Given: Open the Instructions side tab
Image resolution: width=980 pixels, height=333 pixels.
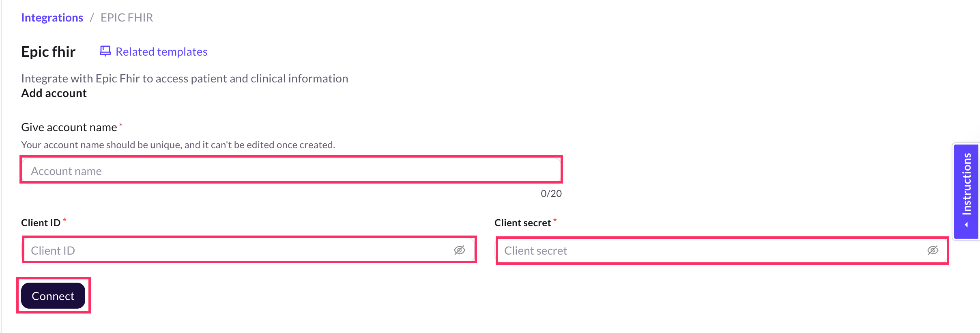Looking at the screenshot, I should 967,184.
